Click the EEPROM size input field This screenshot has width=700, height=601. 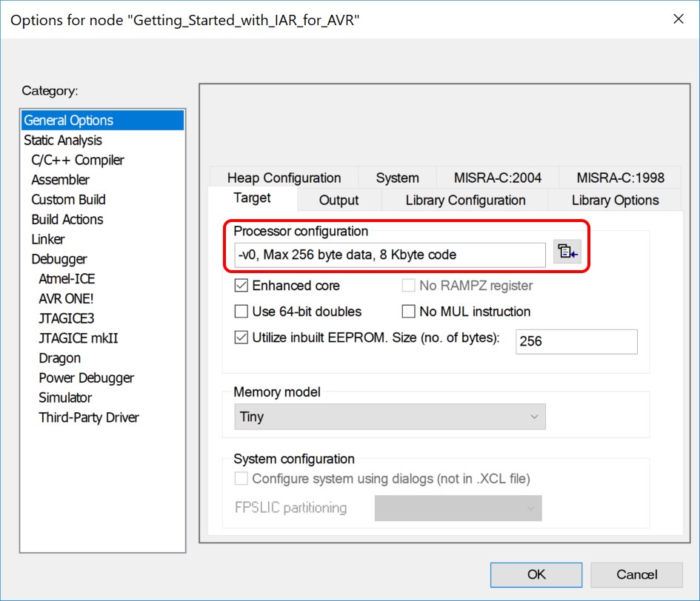(576, 341)
